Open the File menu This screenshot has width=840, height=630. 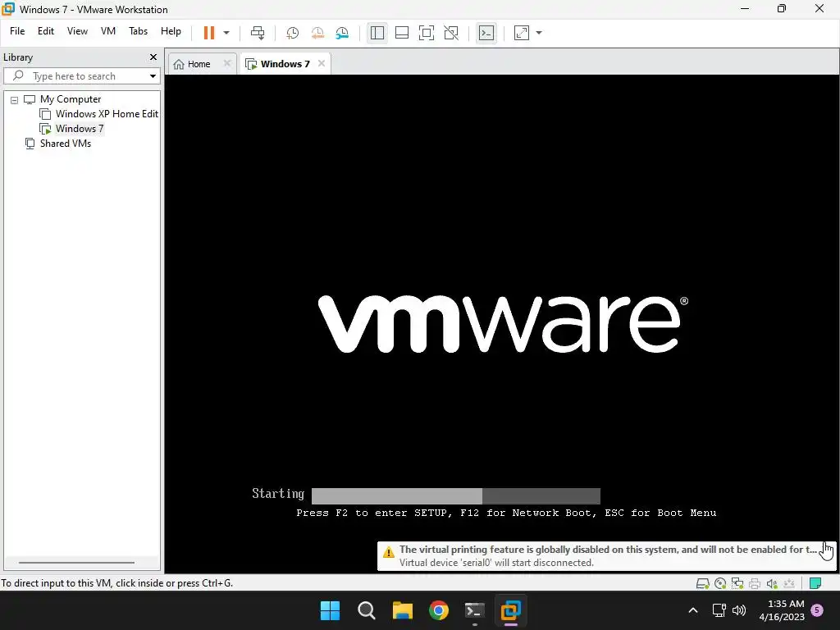(x=17, y=31)
